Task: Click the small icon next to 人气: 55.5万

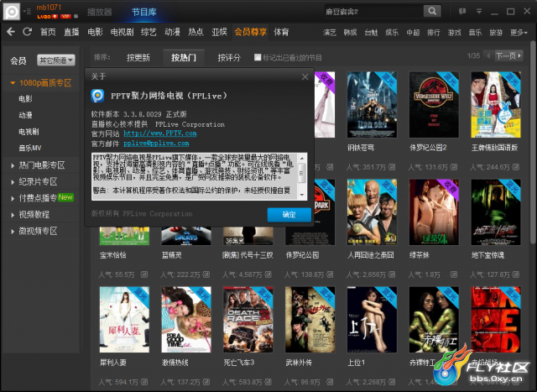Action: pyautogui.click(x=143, y=274)
